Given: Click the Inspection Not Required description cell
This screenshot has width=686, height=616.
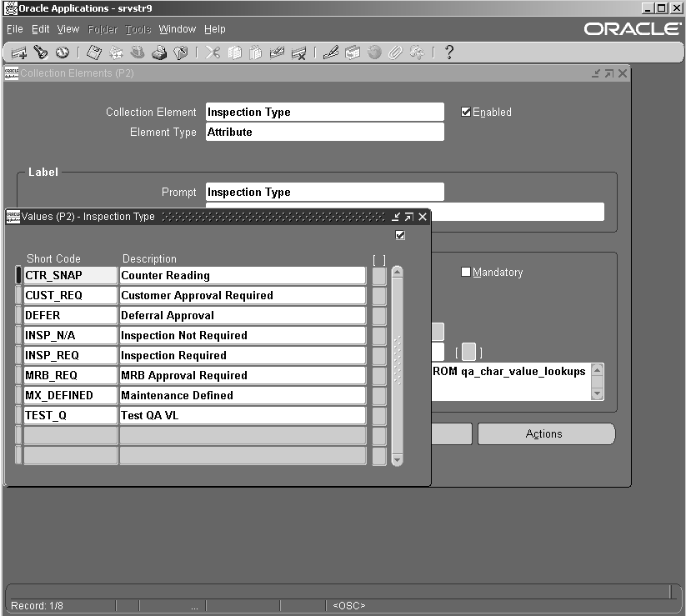Looking at the screenshot, I should (x=243, y=336).
